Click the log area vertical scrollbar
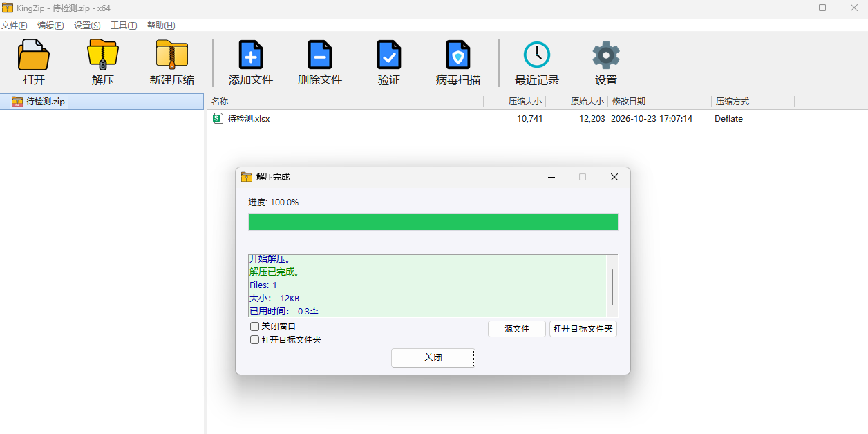Screen dimensions: 868x434 click(x=612, y=286)
